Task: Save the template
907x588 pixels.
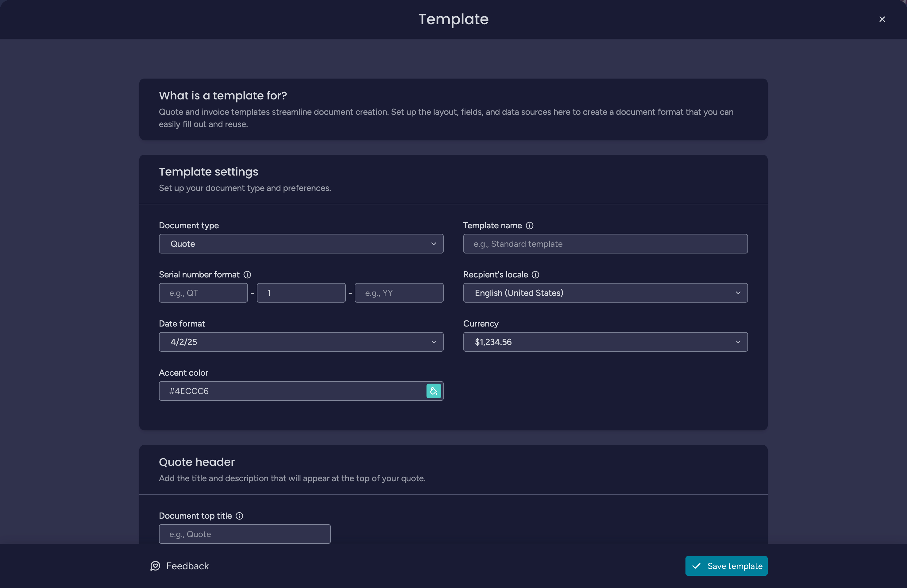Action: 726,566
